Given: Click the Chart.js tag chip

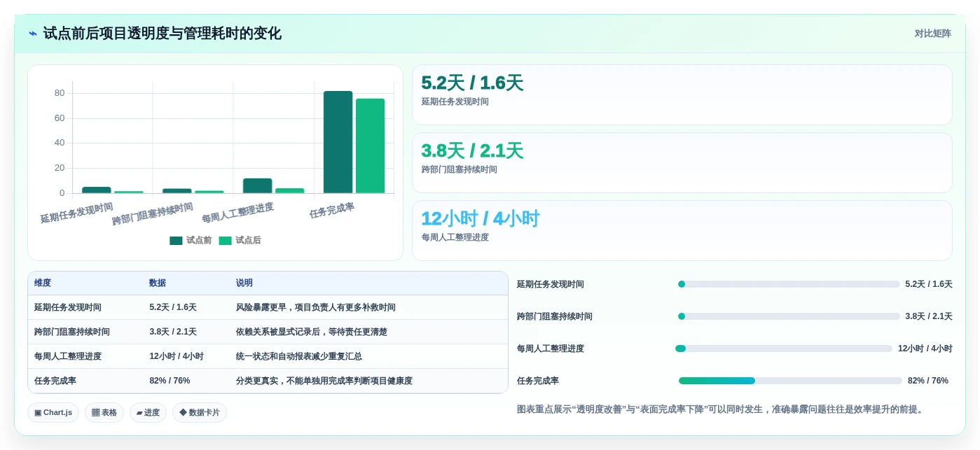Looking at the screenshot, I should 53,412.
